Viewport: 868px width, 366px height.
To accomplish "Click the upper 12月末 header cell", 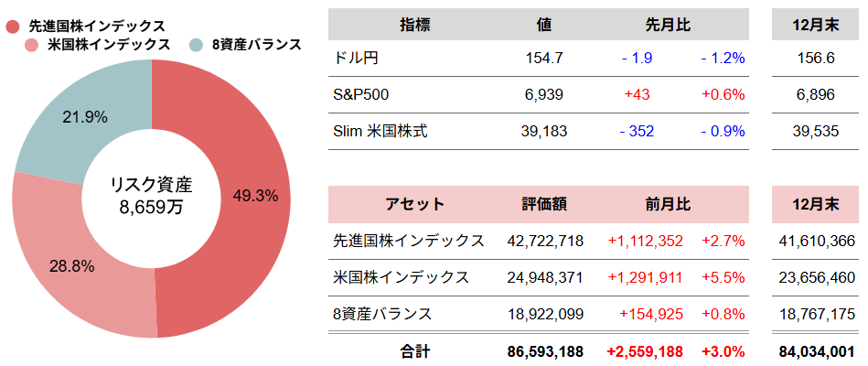I will click(x=817, y=25).
